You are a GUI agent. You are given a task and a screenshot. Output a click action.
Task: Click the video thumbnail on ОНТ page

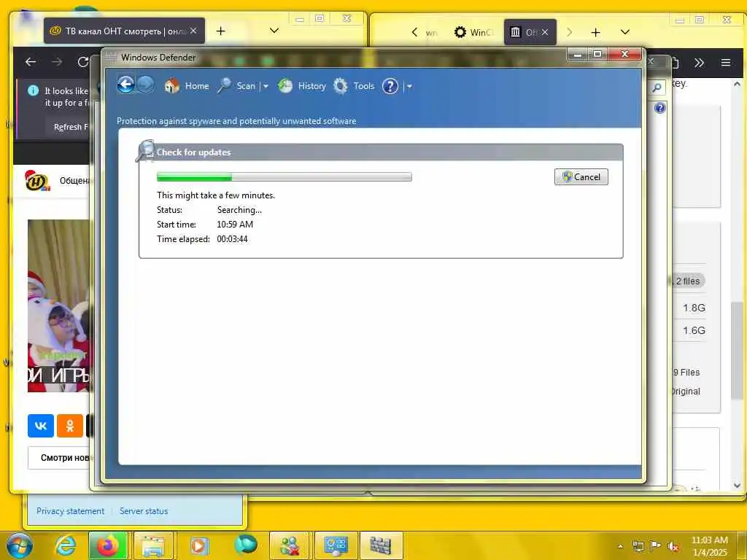58,306
